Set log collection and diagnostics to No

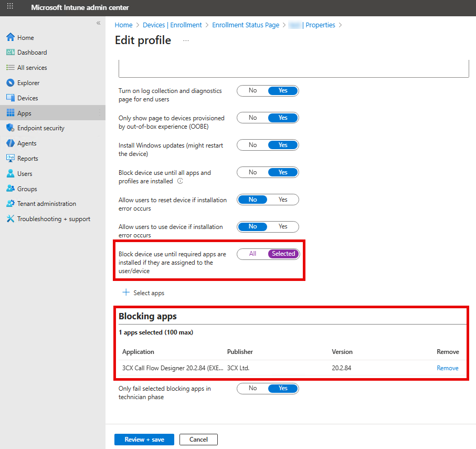pyautogui.click(x=252, y=90)
